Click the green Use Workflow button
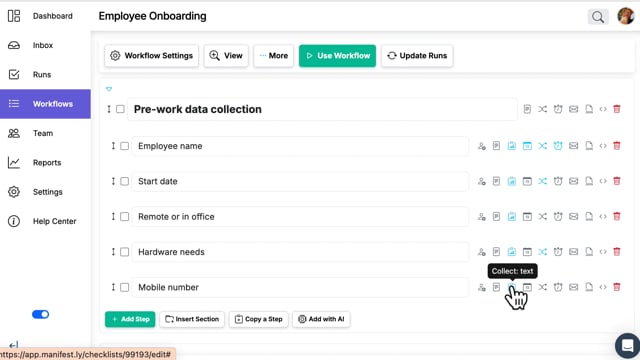 [337, 56]
